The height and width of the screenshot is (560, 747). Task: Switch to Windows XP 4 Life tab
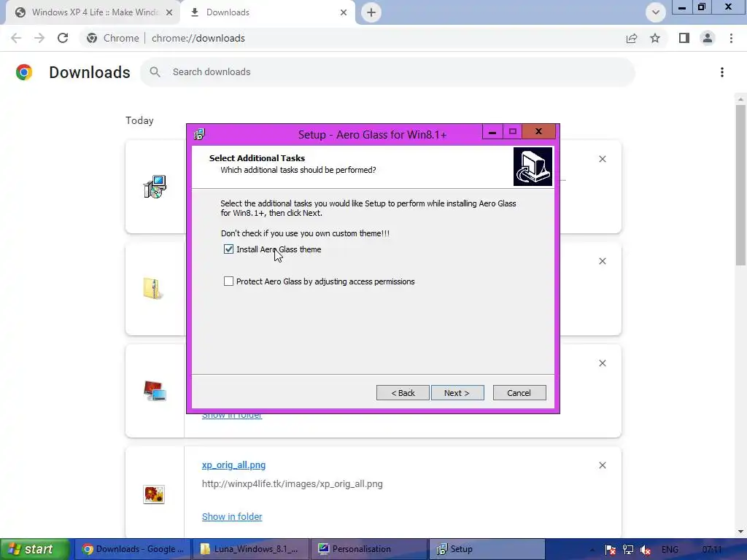[93, 12]
